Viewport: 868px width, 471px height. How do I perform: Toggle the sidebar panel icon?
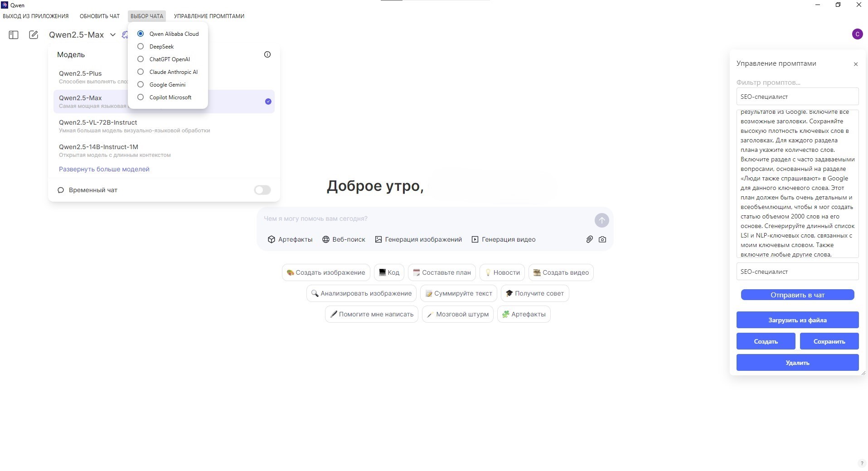(14, 35)
